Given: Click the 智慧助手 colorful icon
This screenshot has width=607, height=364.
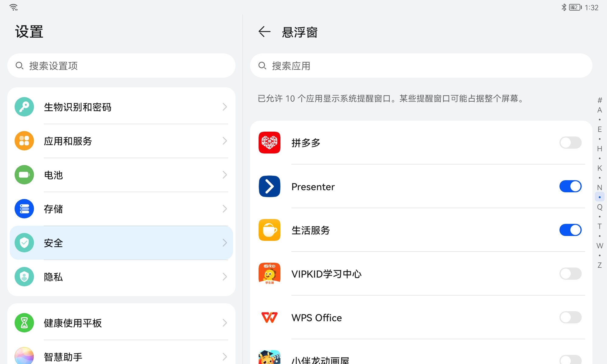Looking at the screenshot, I should [24, 356].
